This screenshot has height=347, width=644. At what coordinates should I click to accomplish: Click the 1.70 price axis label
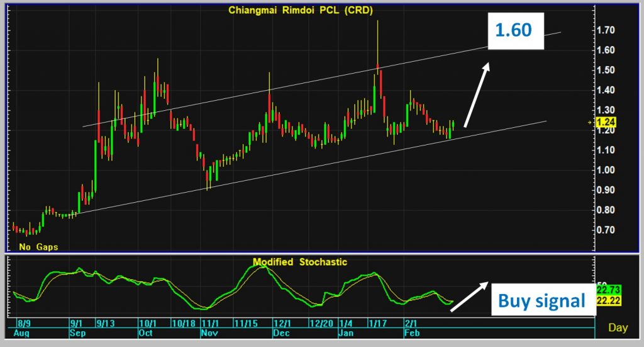[x=606, y=30]
